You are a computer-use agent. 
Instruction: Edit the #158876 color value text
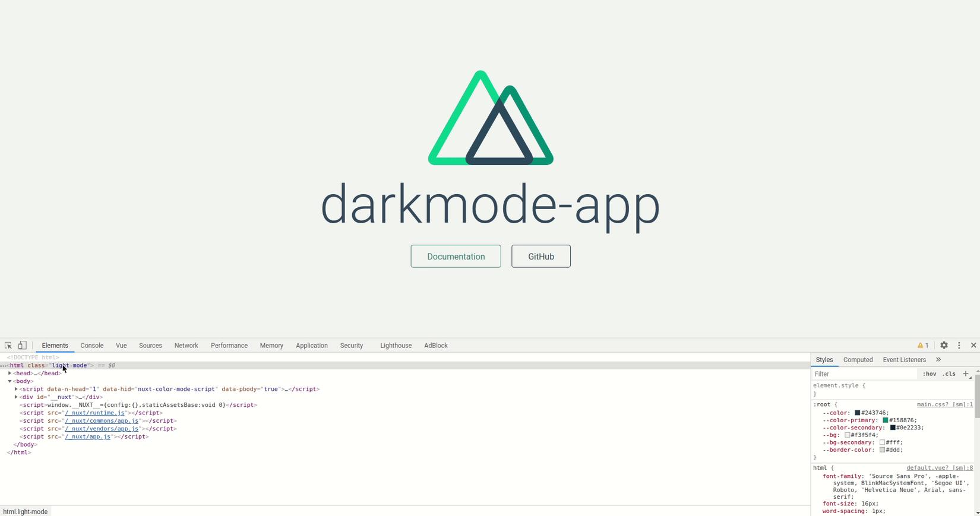coord(903,420)
